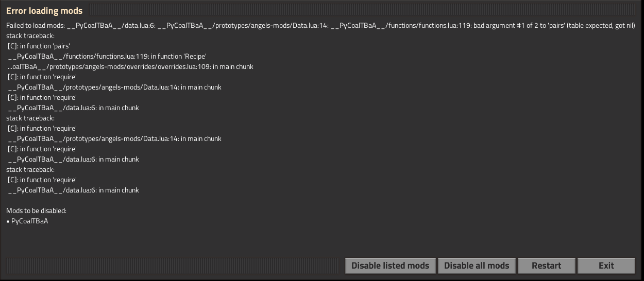Click the first 'Data.lua:14: in main chunk' line
This screenshot has height=281, width=644.
(x=114, y=87)
